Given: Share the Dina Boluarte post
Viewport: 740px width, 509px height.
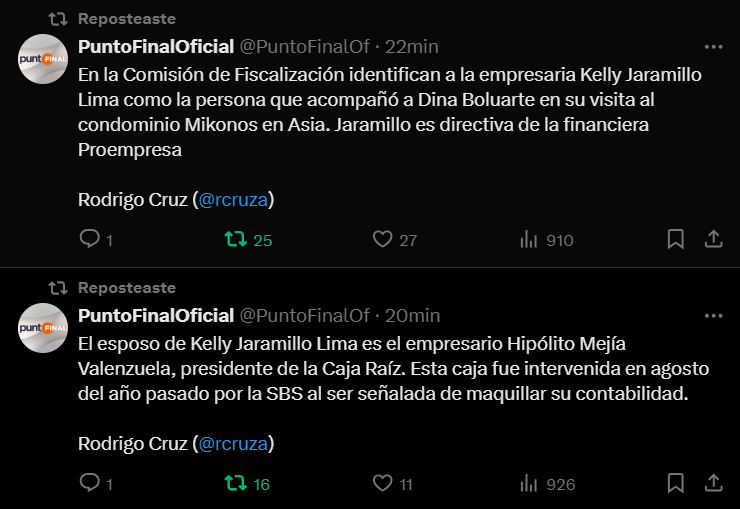Looking at the screenshot, I should [714, 240].
